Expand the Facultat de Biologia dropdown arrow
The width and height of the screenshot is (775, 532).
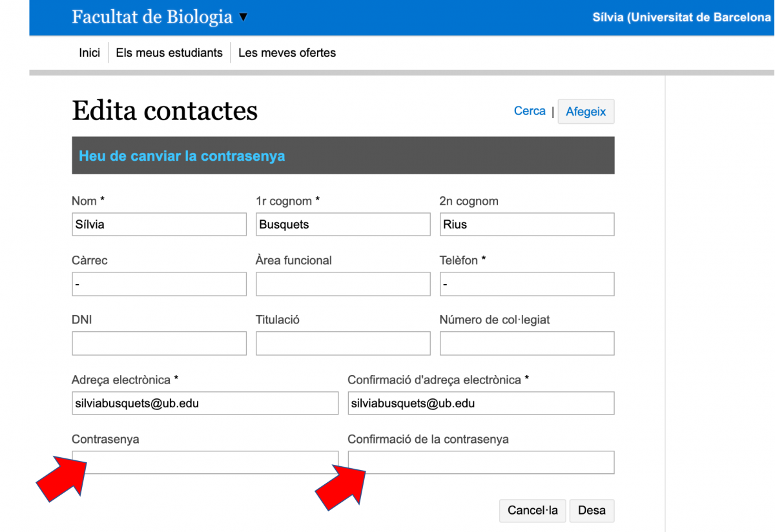(243, 17)
